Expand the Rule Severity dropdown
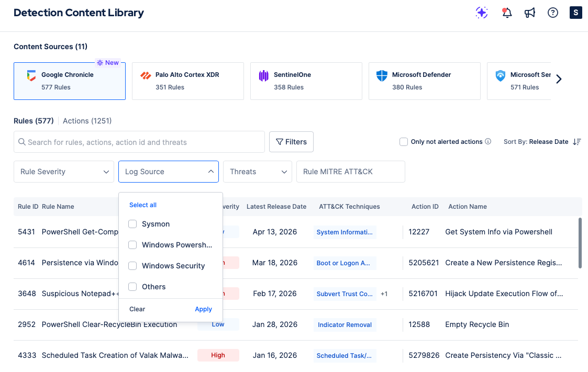The height and width of the screenshot is (372, 588). 64,172
